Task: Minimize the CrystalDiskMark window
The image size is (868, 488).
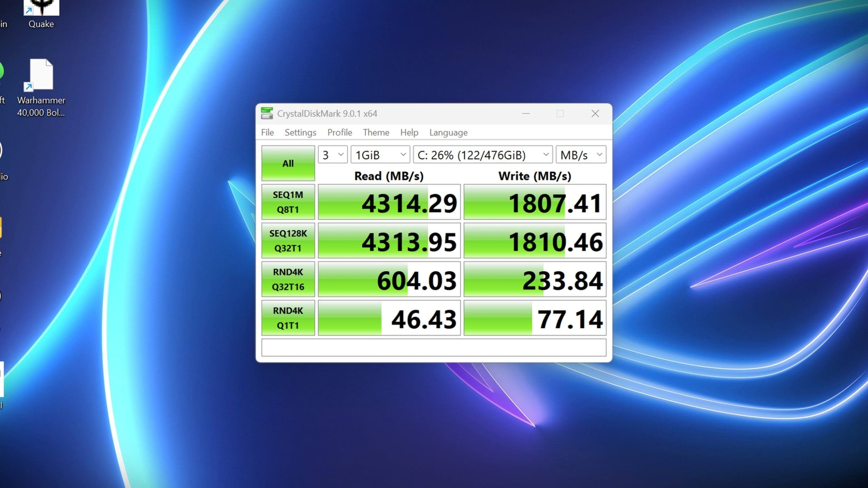Action: coord(526,113)
